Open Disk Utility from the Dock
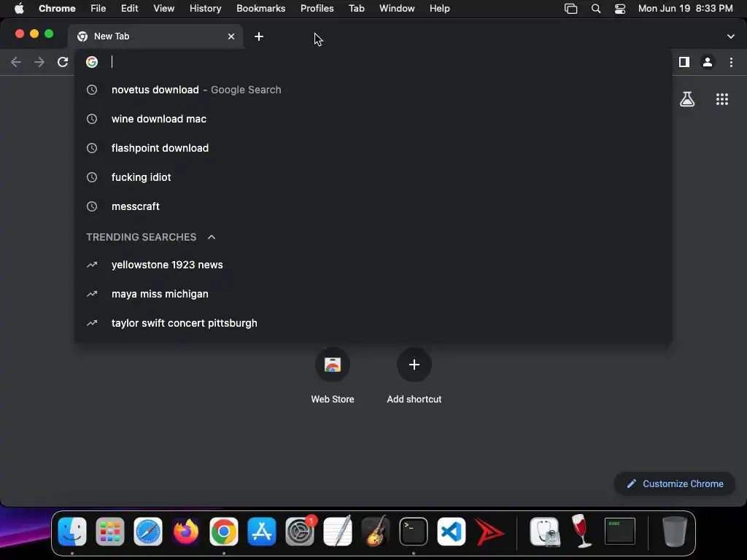747x560 pixels. [x=545, y=532]
